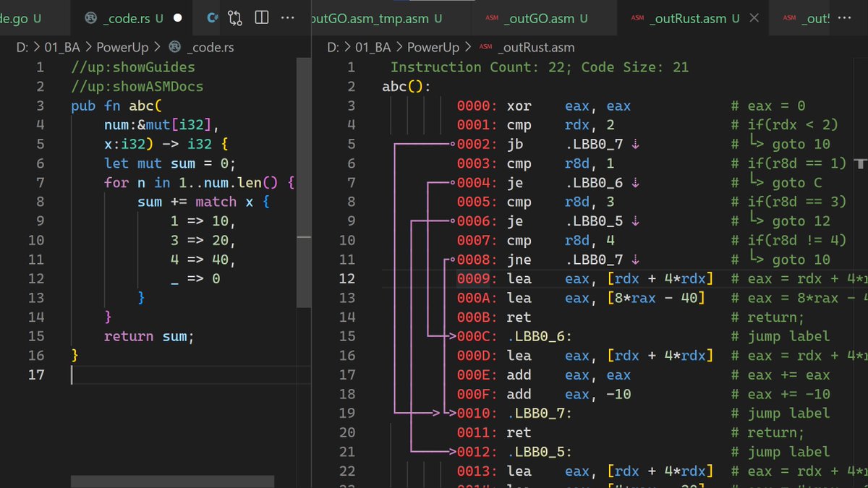Click the //up:showGuides comment
The image size is (868, 488).
(x=133, y=67)
